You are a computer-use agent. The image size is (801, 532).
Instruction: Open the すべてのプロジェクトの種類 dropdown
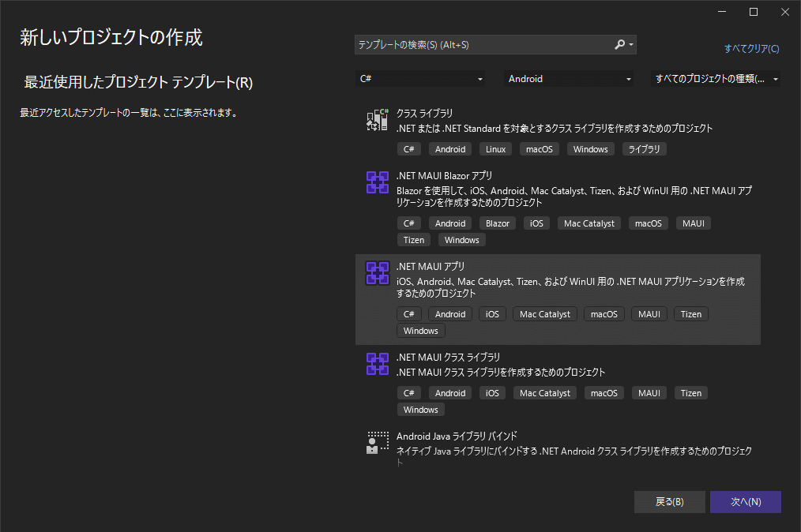point(715,79)
